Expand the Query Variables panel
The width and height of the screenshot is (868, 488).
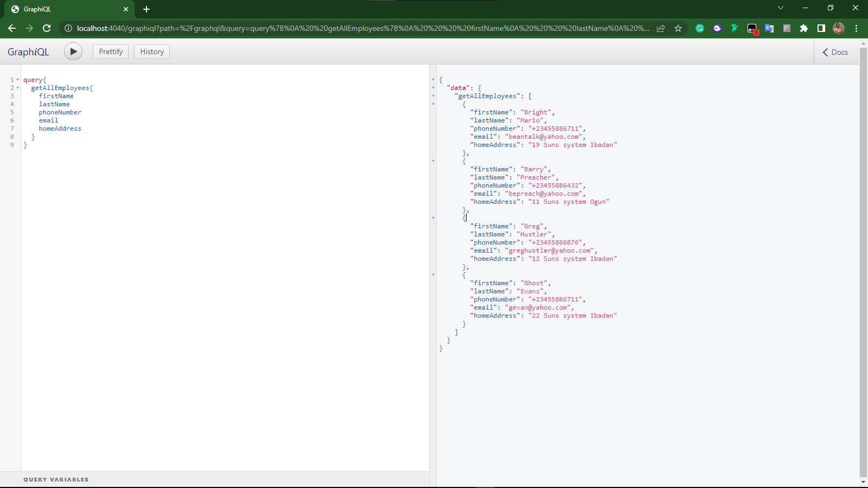point(56,479)
